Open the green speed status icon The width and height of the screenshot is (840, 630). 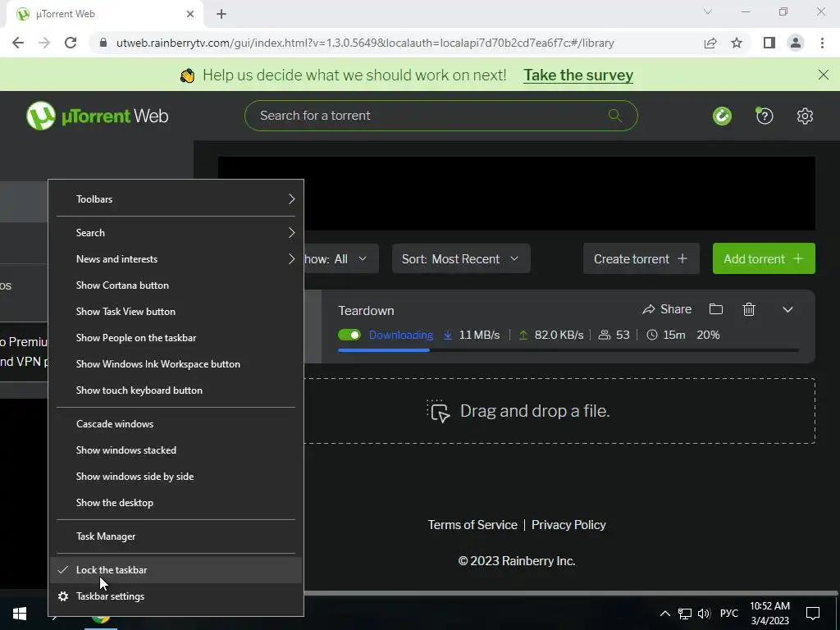[722, 116]
